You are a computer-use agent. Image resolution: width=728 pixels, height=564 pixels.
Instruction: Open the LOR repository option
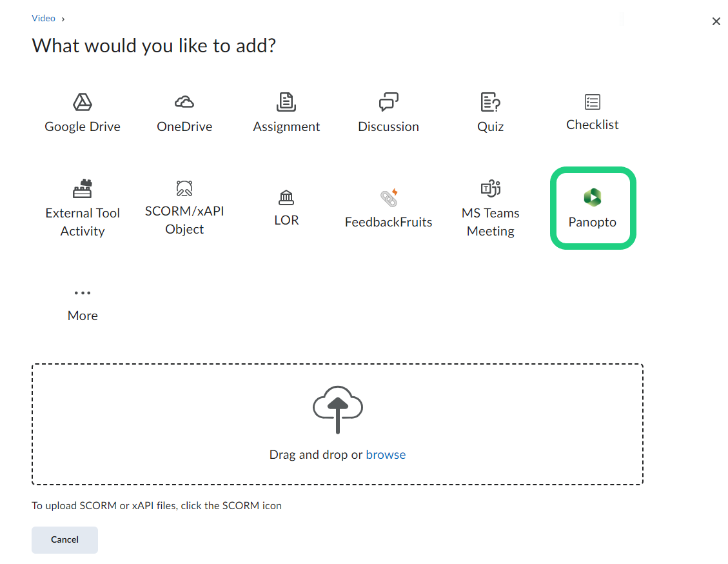[x=286, y=208]
